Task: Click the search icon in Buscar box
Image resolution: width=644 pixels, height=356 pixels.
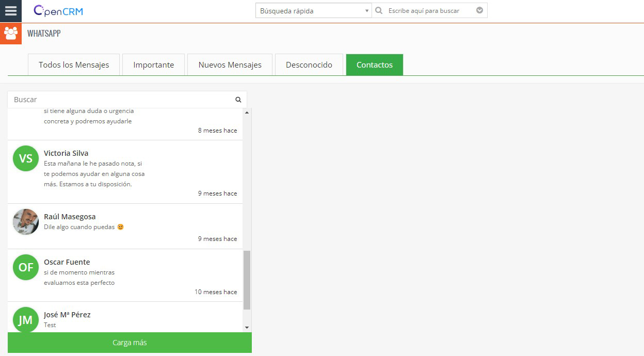Action: tap(238, 100)
